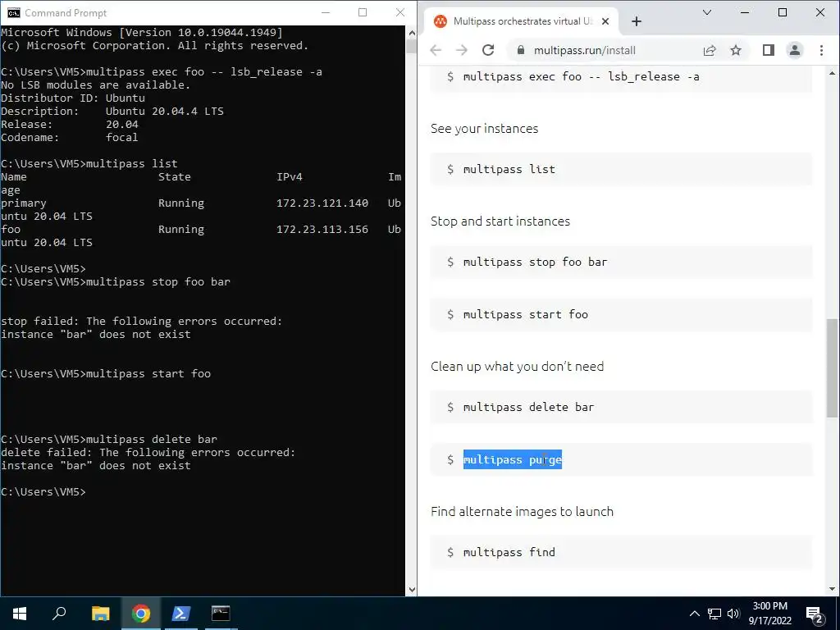This screenshot has width=840, height=630.
Task: Click 'Stop and start instances' heading
Action: (x=500, y=221)
